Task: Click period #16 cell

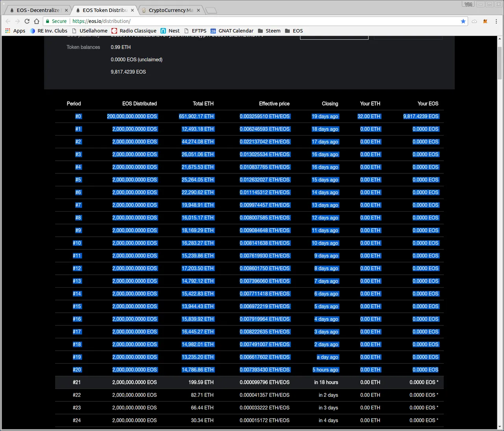Action: coord(77,319)
